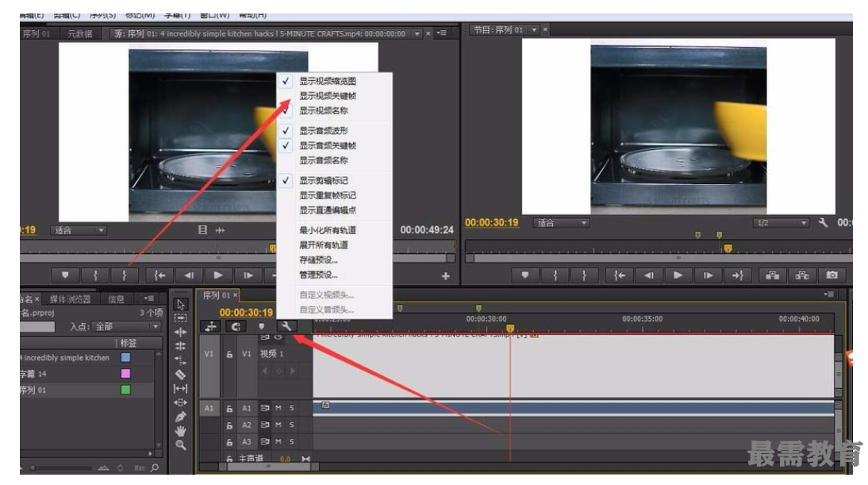Switch to 信息 tab
This screenshot has width=868, height=485.
point(117,299)
